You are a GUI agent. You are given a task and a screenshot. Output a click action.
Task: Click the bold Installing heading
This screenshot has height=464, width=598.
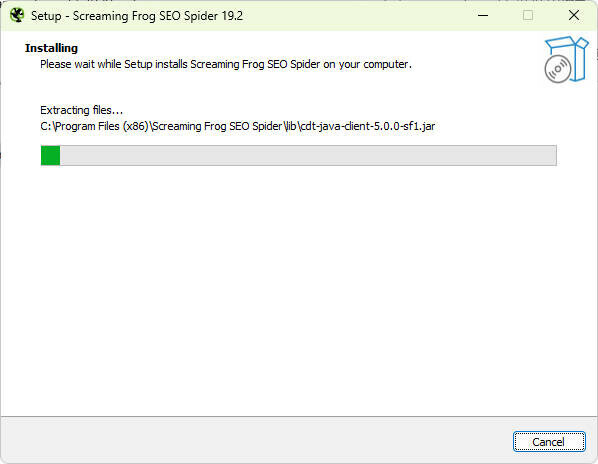(x=51, y=48)
